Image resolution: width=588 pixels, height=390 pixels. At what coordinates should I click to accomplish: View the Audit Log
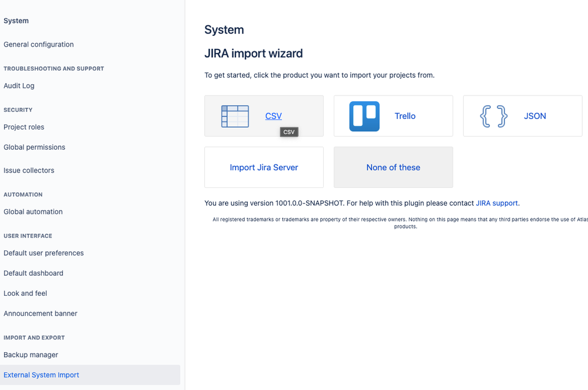(18, 85)
